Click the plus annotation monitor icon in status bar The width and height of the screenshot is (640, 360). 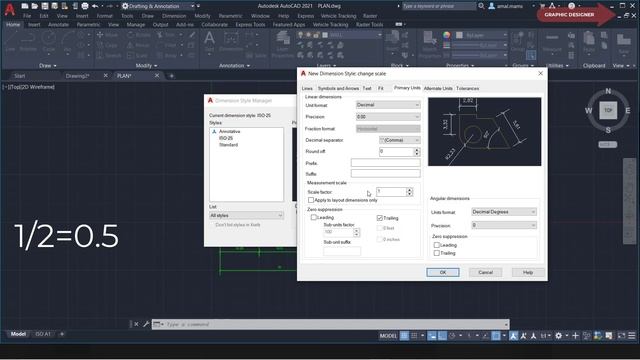coord(576,336)
